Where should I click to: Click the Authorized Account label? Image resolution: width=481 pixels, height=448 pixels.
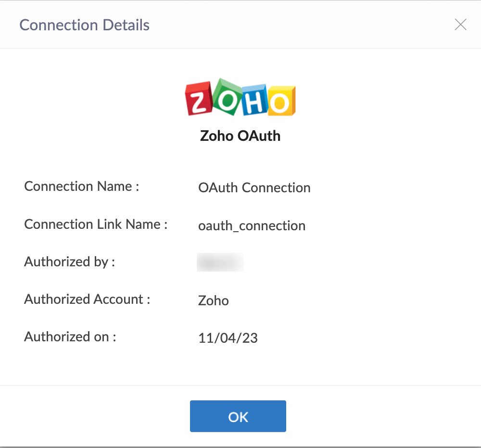[87, 299]
